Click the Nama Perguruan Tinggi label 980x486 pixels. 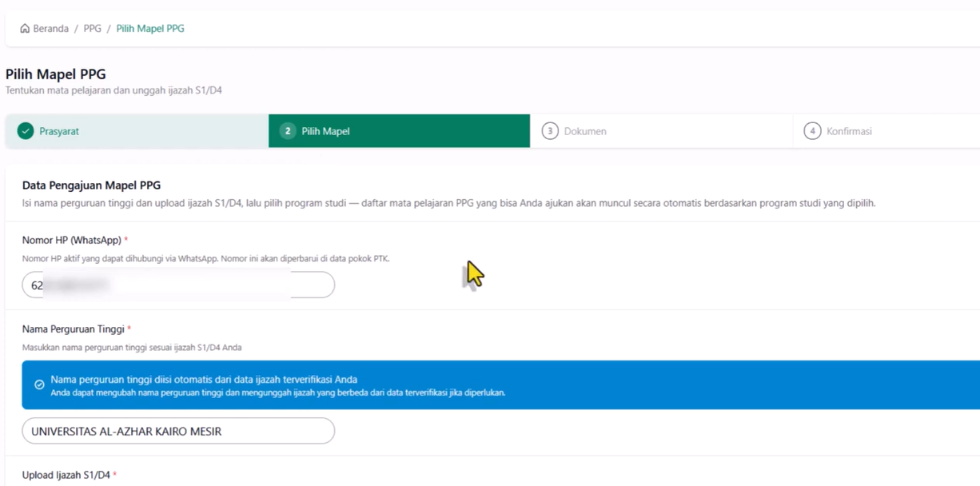77,329
